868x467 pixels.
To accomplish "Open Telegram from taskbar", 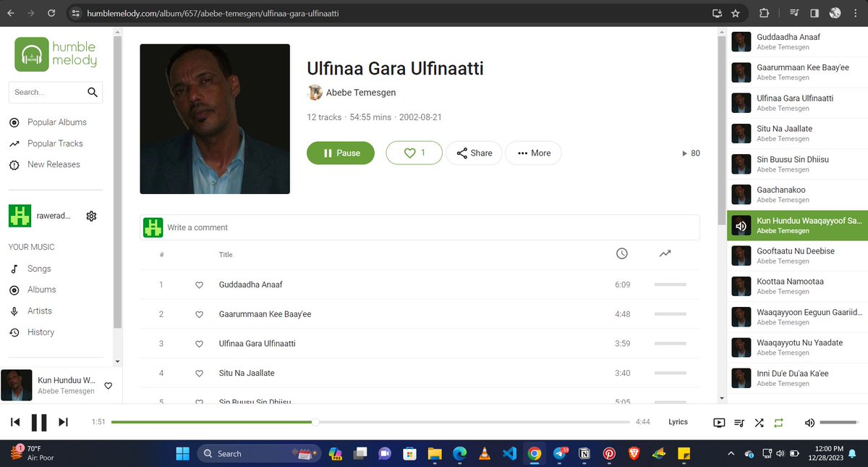I will click(561, 454).
